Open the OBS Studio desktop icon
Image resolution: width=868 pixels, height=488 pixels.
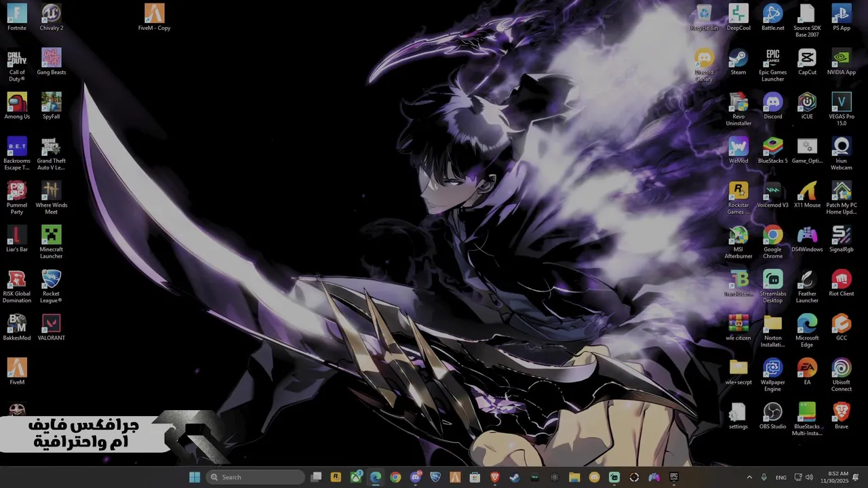pyautogui.click(x=773, y=415)
